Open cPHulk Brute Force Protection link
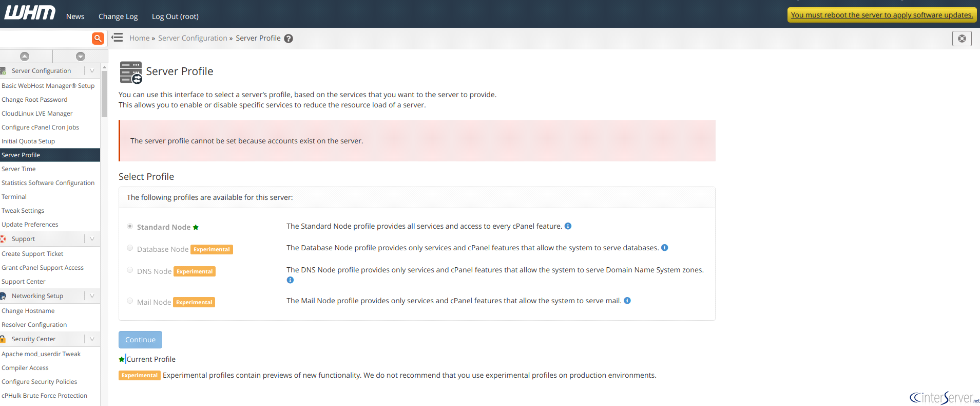The height and width of the screenshot is (406, 980). coord(44,396)
